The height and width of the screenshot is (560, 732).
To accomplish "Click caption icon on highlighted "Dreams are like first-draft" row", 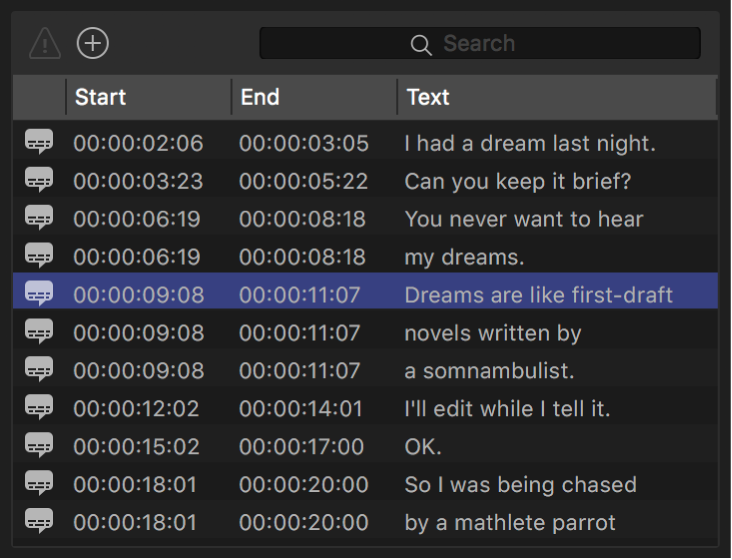I will pyautogui.click(x=39, y=294).
